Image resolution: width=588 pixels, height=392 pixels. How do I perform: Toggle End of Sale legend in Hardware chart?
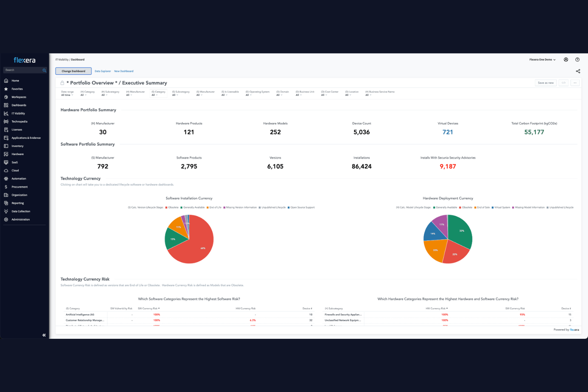(482, 207)
